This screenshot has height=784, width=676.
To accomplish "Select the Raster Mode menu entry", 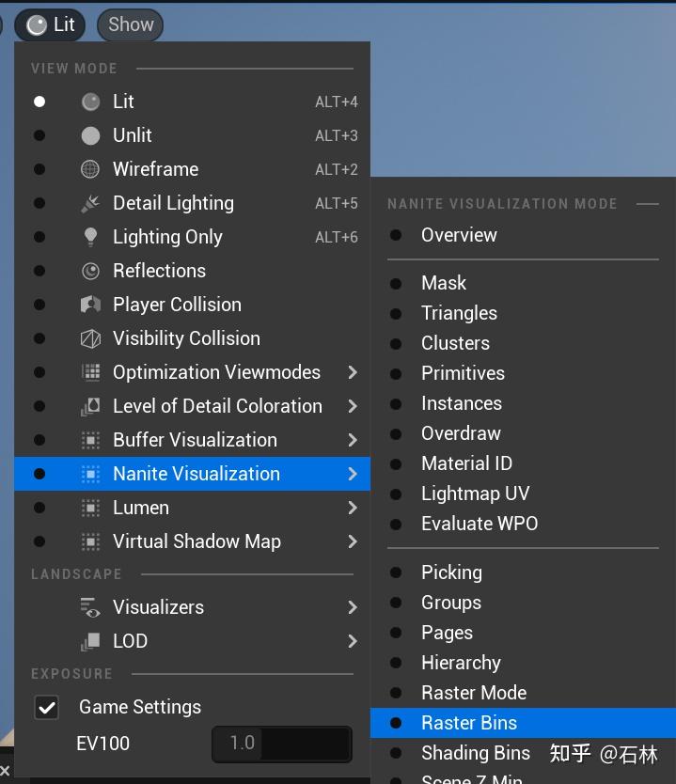I will pyautogui.click(x=473, y=693).
